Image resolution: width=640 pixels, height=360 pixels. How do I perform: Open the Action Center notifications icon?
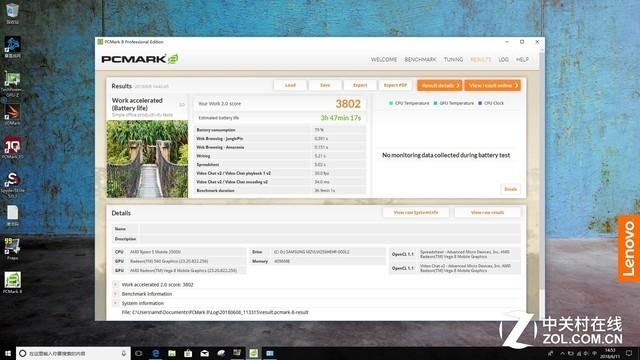629,353
